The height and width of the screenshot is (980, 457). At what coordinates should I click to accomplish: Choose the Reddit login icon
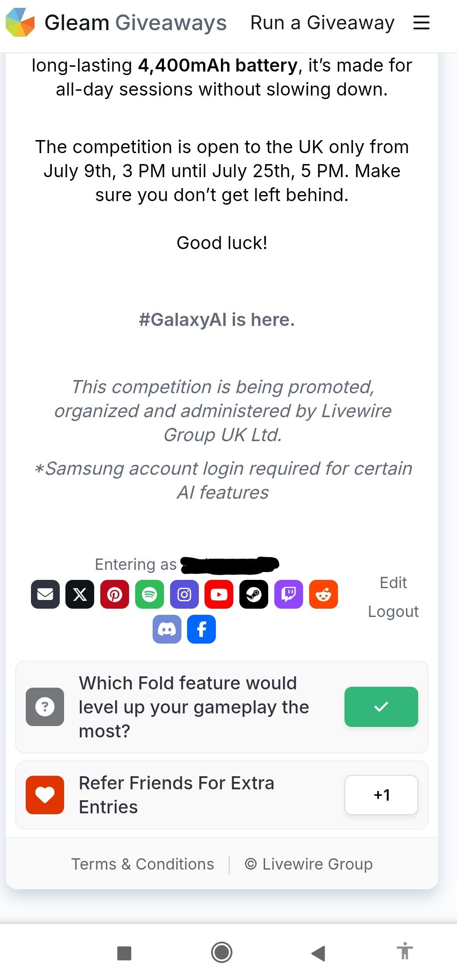(x=324, y=594)
